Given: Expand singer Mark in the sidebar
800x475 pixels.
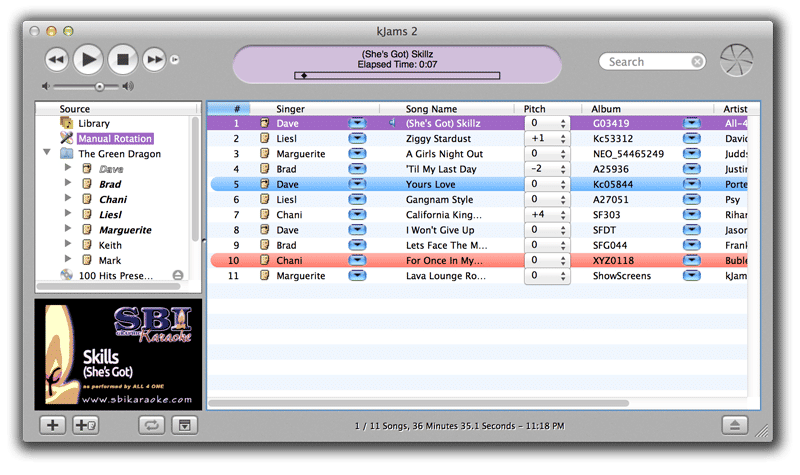Looking at the screenshot, I should (67, 259).
